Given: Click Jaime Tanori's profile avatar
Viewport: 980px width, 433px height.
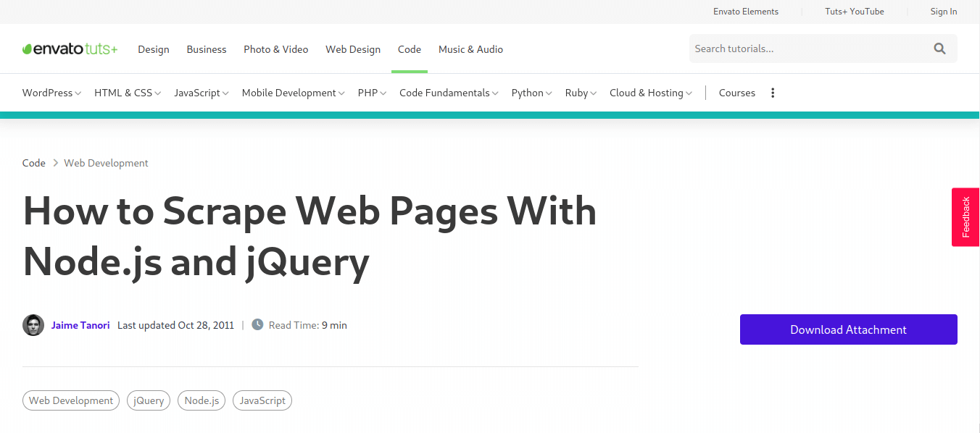Looking at the screenshot, I should 33,324.
